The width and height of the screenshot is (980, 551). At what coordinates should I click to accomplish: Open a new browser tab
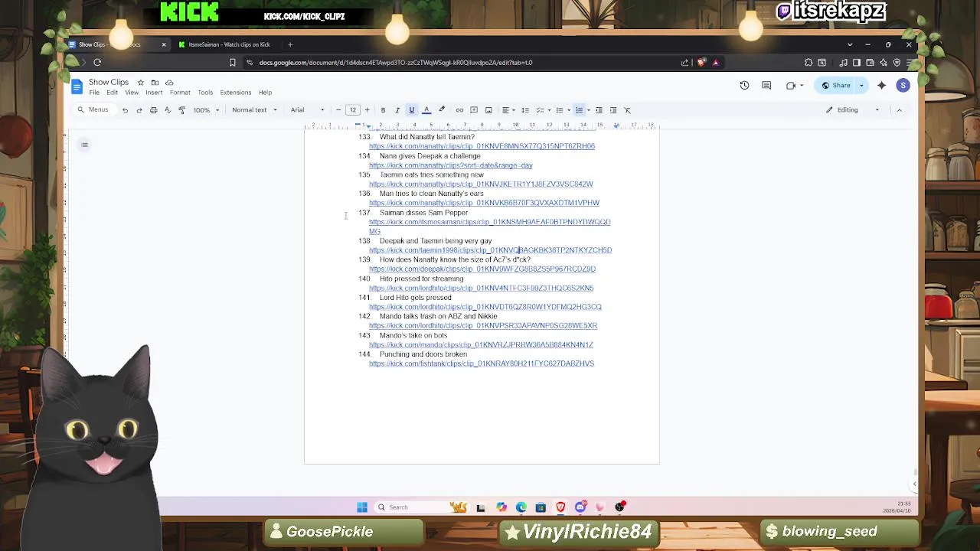(290, 44)
